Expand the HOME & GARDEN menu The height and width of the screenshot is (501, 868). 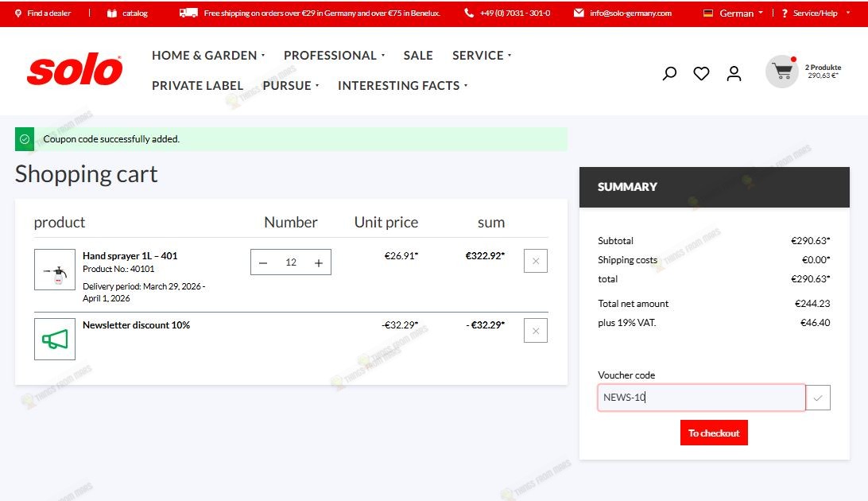pos(208,56)
